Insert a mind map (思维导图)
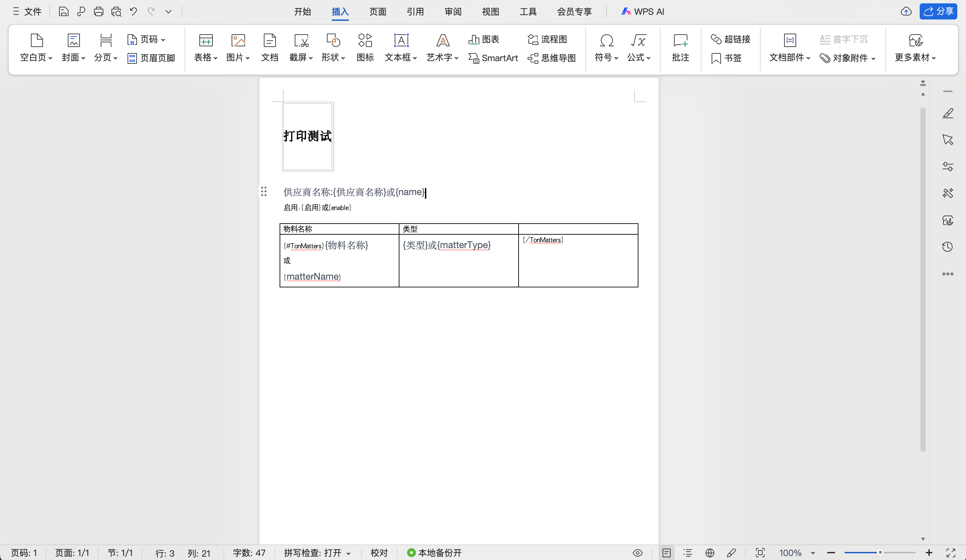 pos(551,58)
